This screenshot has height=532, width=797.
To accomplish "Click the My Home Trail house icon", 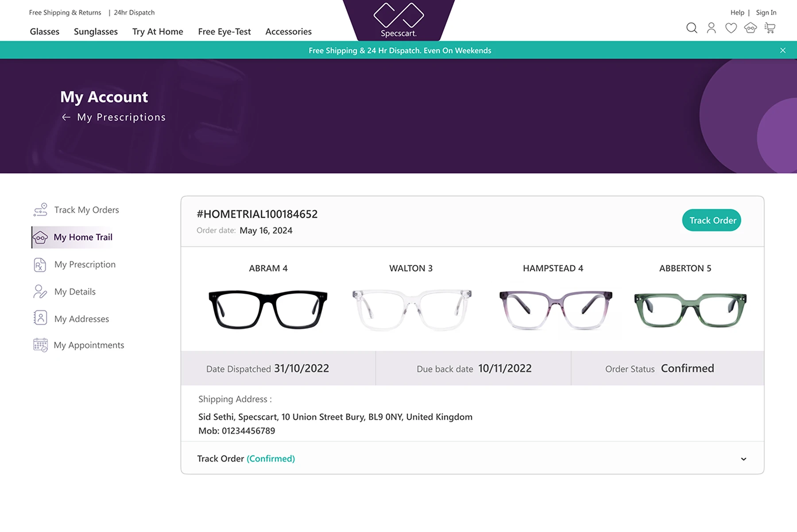I will (x=41, y=237).
